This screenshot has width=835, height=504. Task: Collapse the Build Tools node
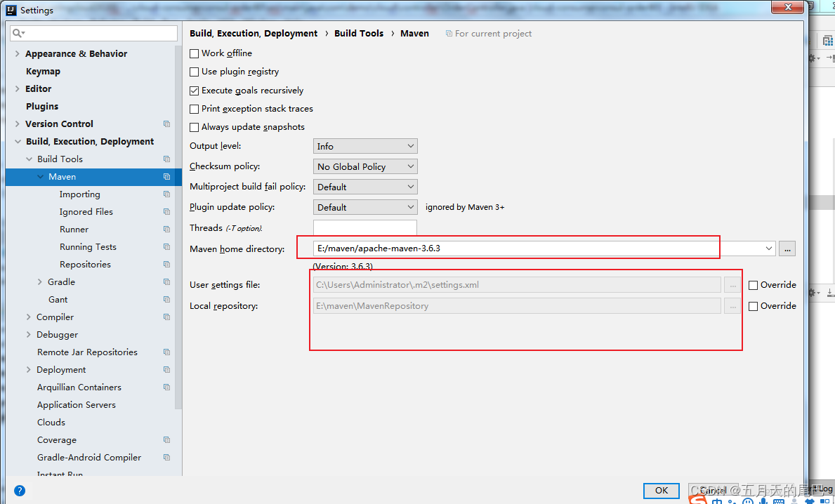point(29,159)
